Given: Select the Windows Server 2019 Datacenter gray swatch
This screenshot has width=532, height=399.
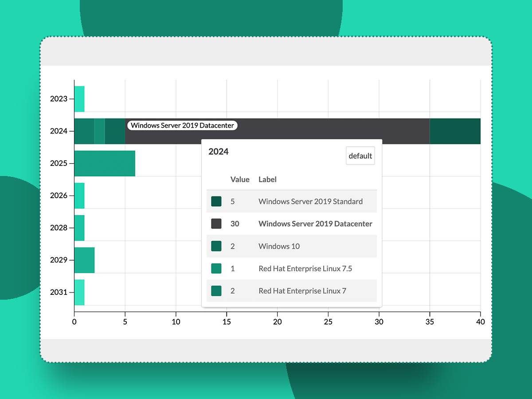Looking at the screenshot, I should 216,224.
